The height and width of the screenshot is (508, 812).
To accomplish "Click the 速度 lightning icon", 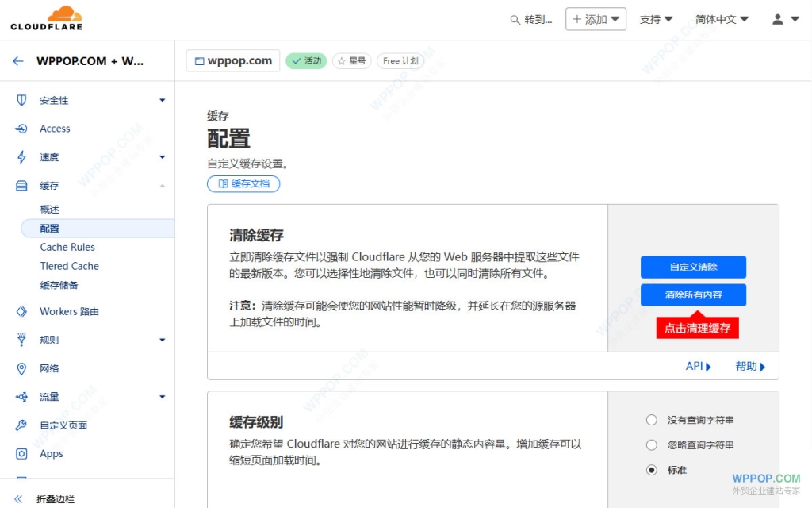I will (19, 156).
